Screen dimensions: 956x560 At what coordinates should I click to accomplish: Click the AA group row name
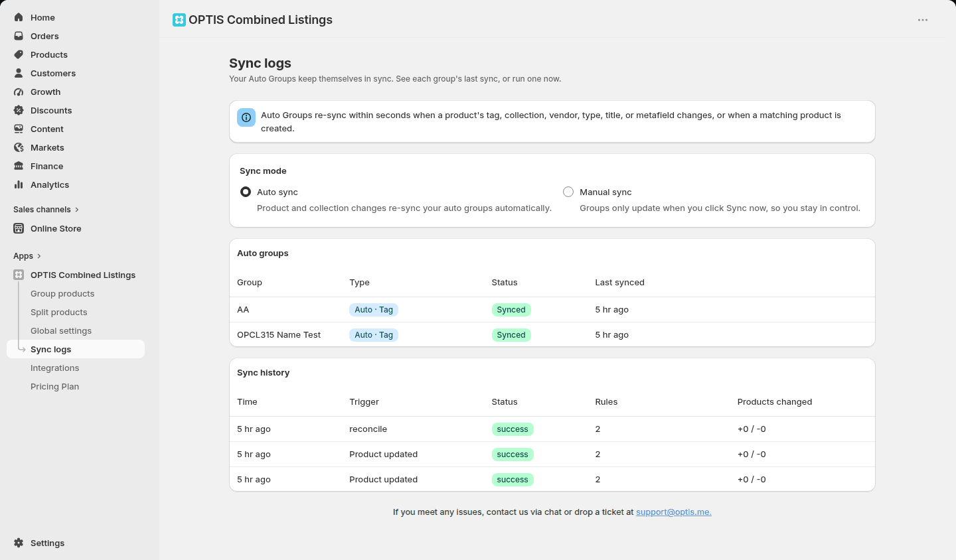pos(243,310)
